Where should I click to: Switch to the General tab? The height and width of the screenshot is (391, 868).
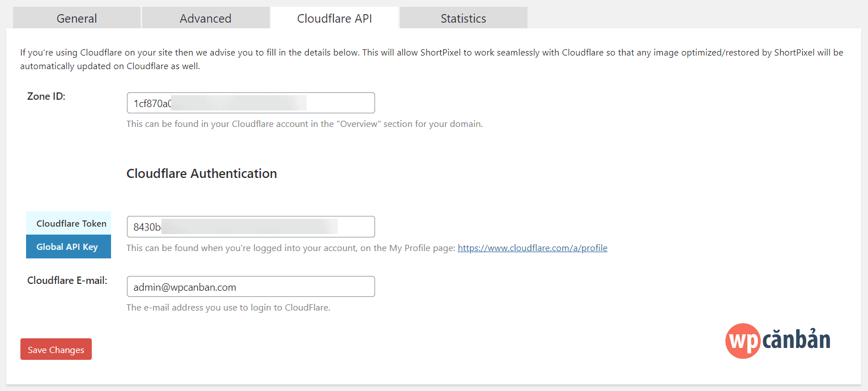[76, 18]
